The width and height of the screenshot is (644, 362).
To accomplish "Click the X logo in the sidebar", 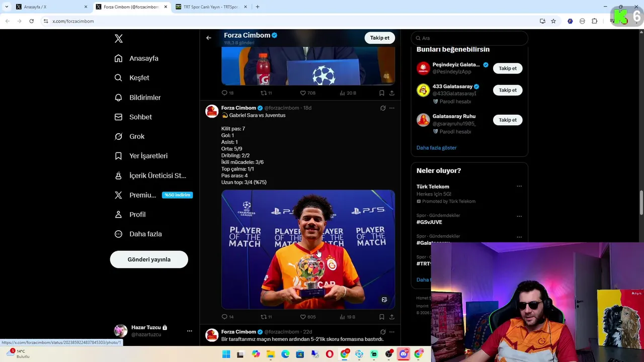I will [119, 39].
